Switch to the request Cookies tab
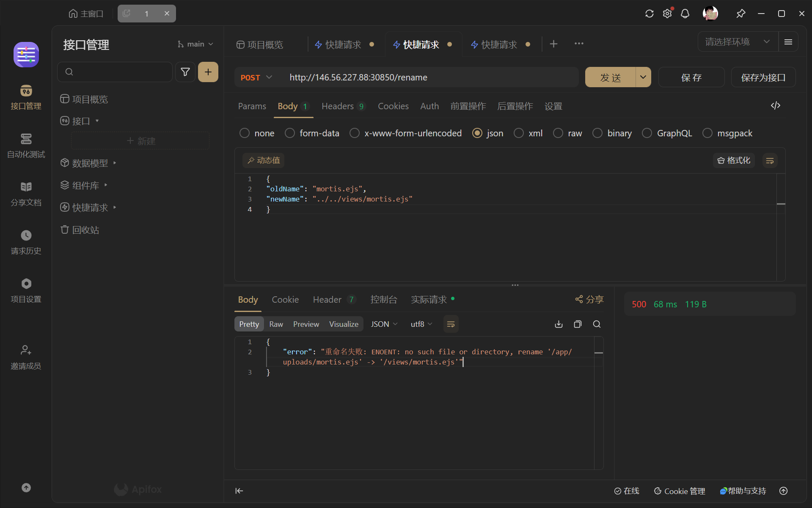Image resolution: width=812 pixels, height=508 pixels. coord(393,106)
